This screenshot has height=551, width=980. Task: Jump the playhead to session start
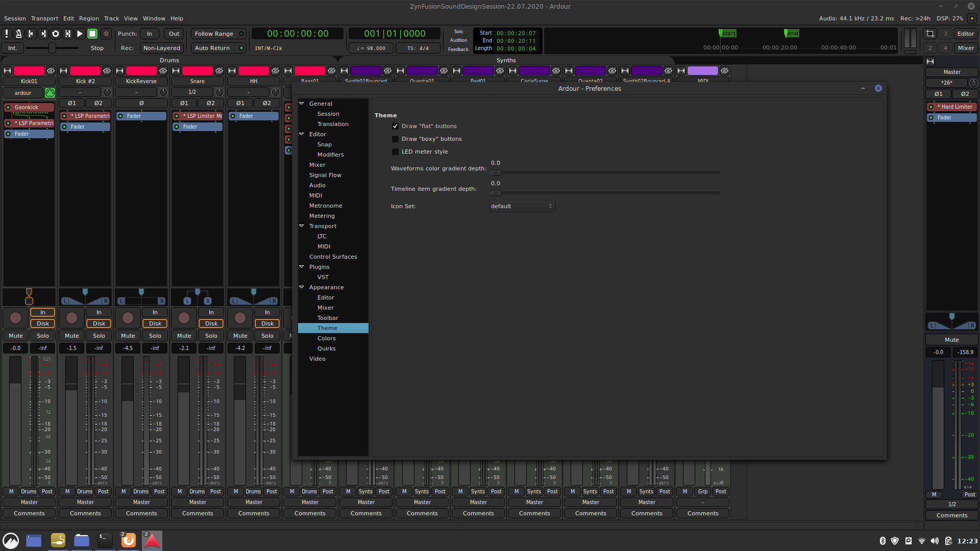(x=31, y=34)
